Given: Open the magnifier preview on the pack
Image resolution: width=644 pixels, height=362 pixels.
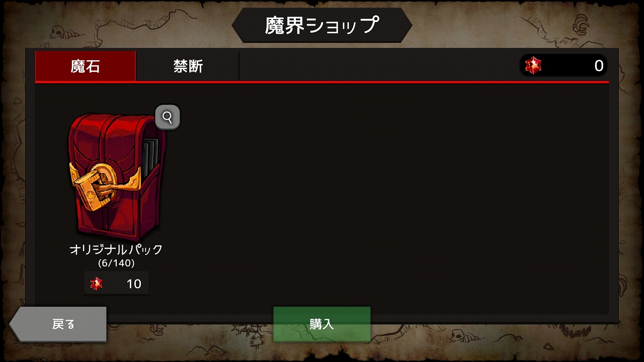Looking at the screenshot, I should [x=168, y=117].
